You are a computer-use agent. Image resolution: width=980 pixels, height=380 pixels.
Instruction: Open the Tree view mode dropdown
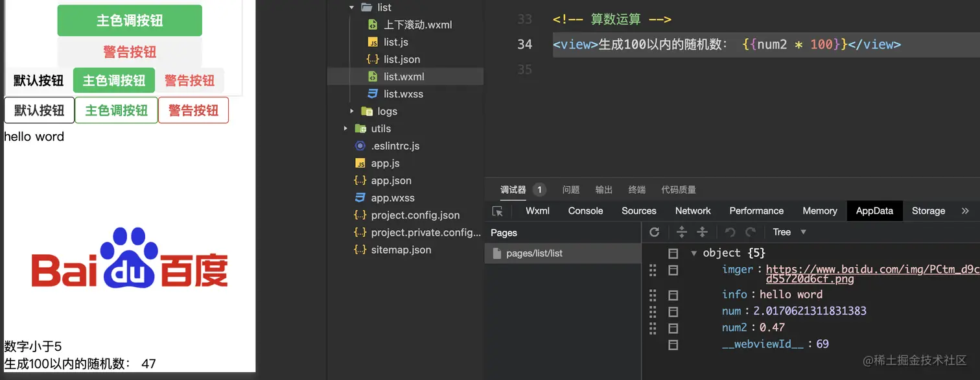tap(788, 232)
